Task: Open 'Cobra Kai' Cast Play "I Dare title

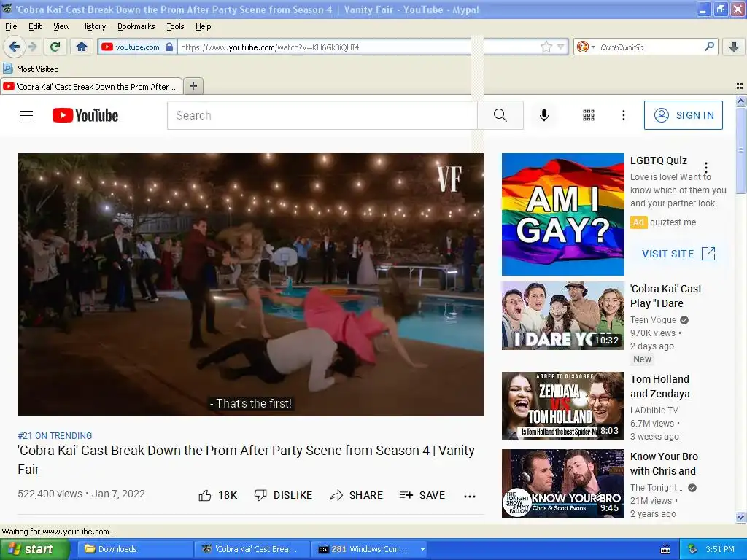Action: (x=665, y=296)
